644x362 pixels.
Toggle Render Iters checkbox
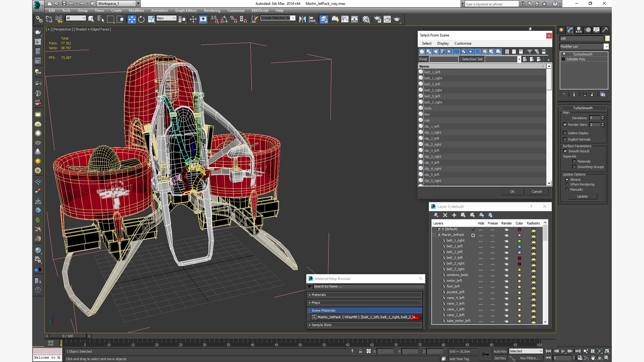click(565, 125)
